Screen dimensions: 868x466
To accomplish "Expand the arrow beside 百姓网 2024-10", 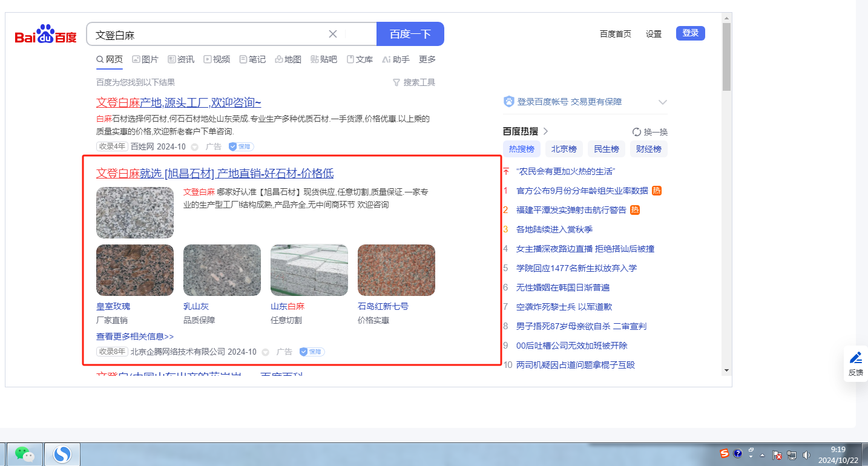I will [x=195, y=147].
